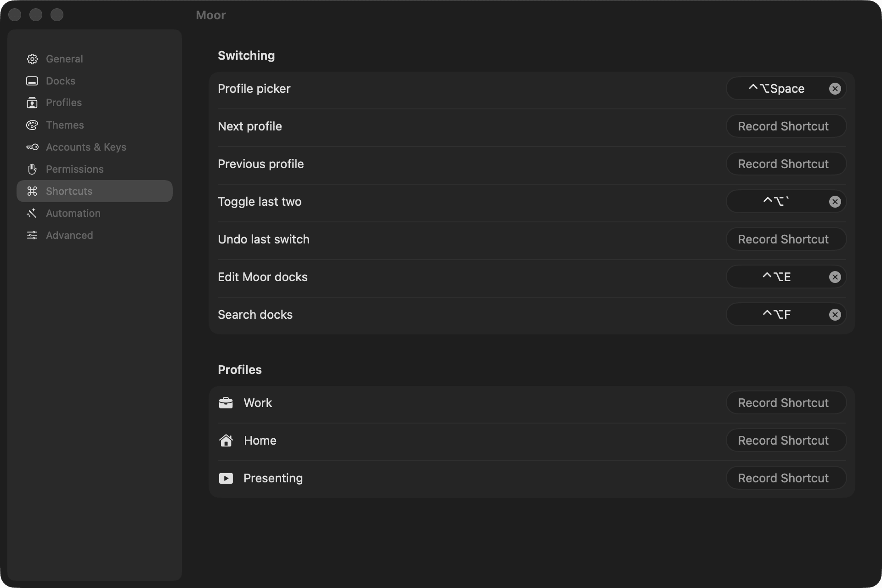Click the "Edit Moor docks" label

263,277
